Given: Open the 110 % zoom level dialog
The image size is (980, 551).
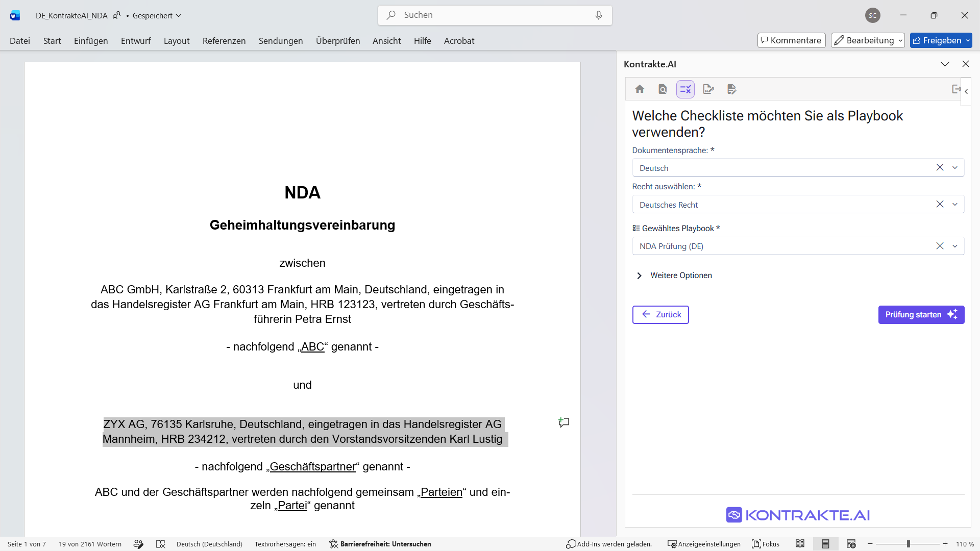Looking at the screenshot, I should [965, 544].
